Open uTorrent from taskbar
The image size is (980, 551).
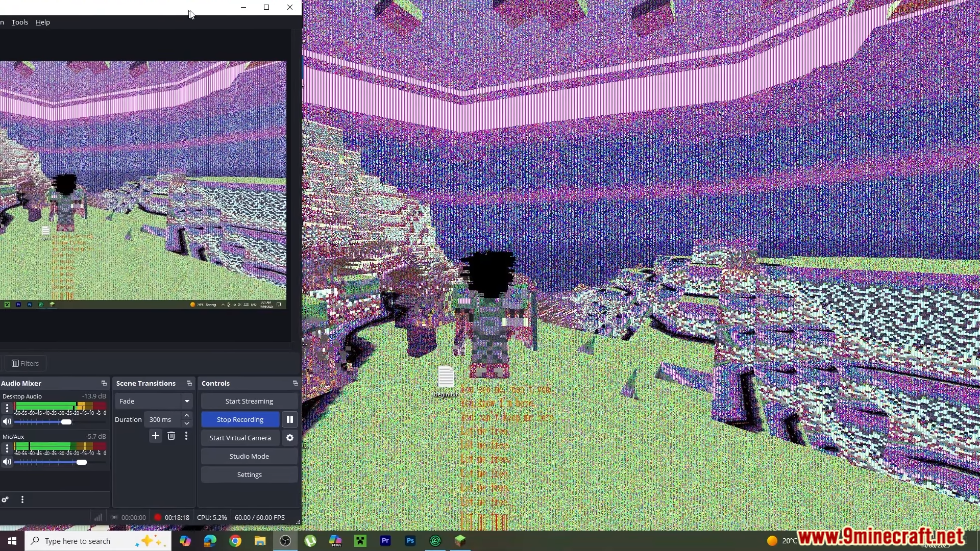point(310,541)
